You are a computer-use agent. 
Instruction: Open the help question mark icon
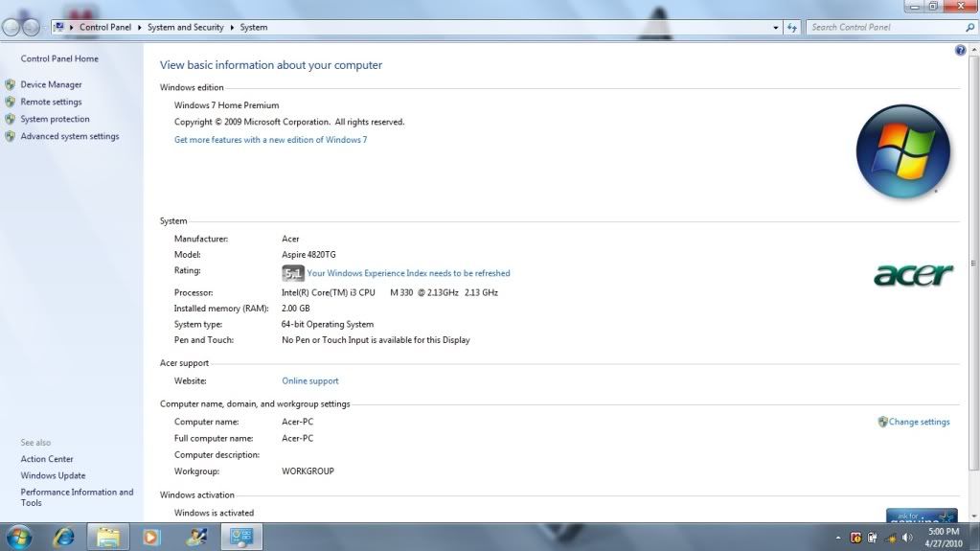tap(960, 50)
